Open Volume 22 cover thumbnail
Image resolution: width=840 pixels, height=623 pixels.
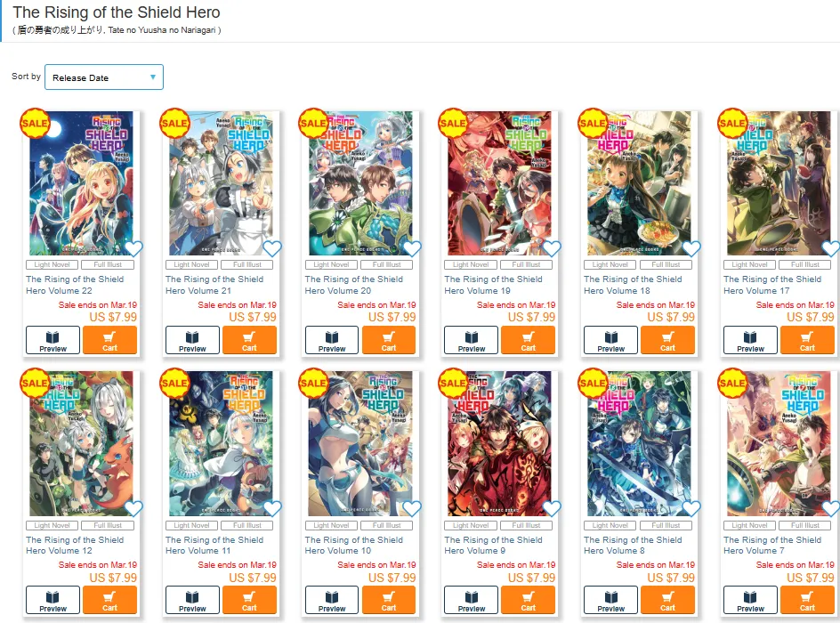pyautogui.click(x=81, y=183)
